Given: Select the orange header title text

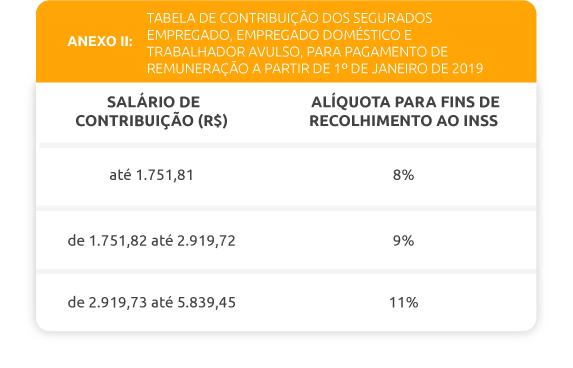Looking at the screenshot, I should pyautogui.click(x=315, y=43).
